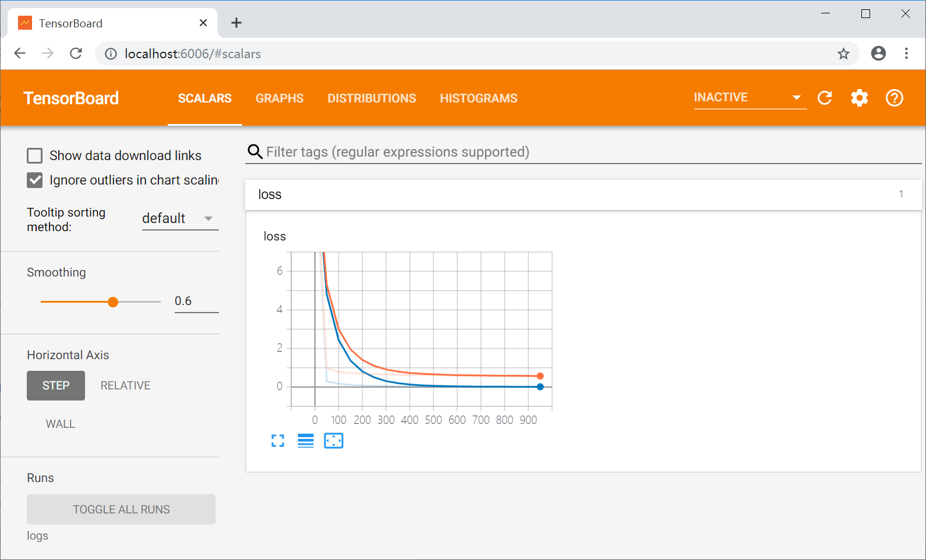Minimize the browser window
926x560 pixels.
pyautogui.click(x=825, y=13)
